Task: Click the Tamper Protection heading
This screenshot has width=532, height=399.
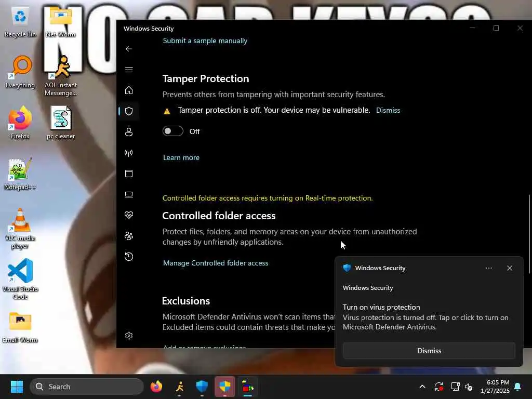Action: (x=206, y=79)
